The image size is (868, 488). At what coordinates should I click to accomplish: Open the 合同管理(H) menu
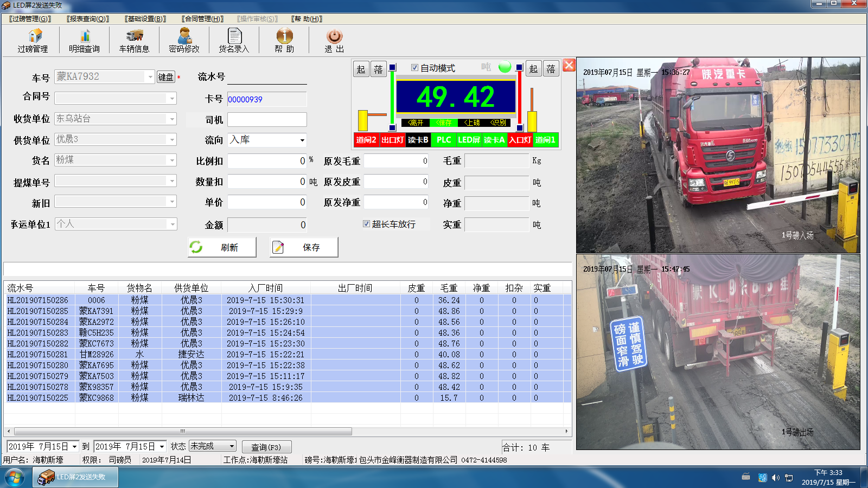[x=202, y=18]
